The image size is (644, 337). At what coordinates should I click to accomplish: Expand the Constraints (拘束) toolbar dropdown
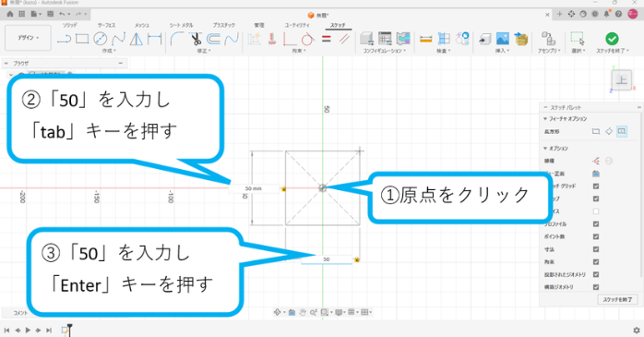[299, 51]
